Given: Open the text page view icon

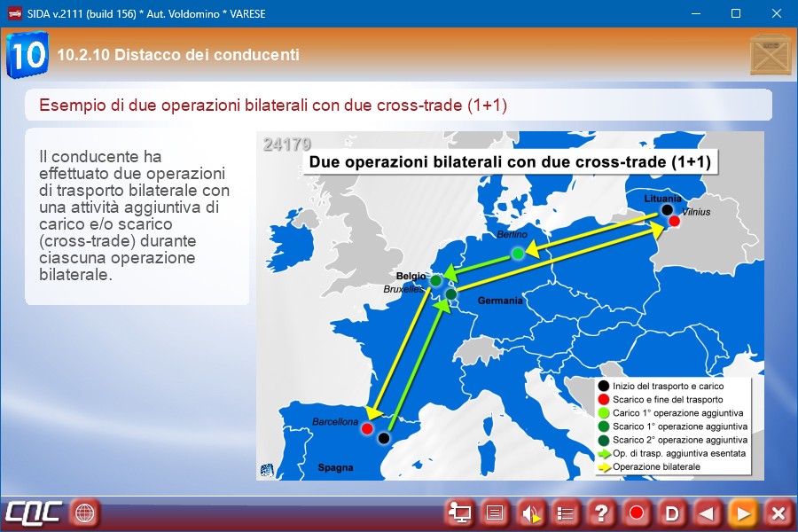Looking at the screenshot, I should 495,512.
